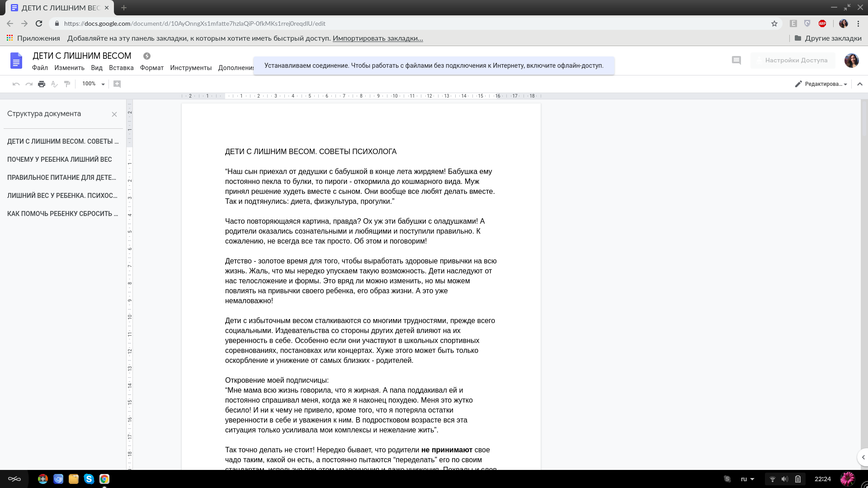868x488 pixels.
Task: Close the document structure panel
Action: (x=114, y=114)
